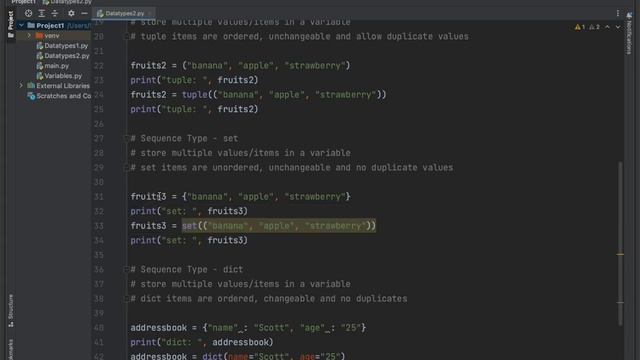The height and width of the screenshot is (360, 640).
Task: Click the orange venv folder icon
Action: click(x=39, y=36)
